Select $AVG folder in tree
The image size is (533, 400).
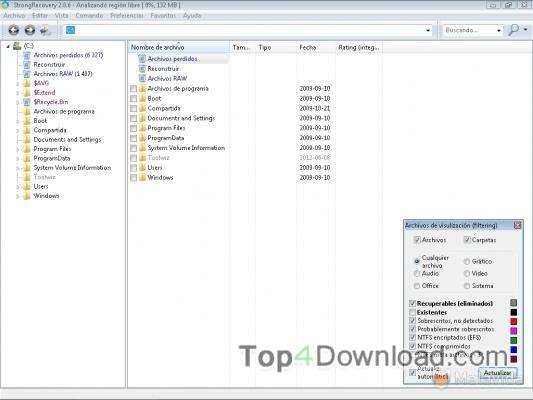[x=41, y=83]
